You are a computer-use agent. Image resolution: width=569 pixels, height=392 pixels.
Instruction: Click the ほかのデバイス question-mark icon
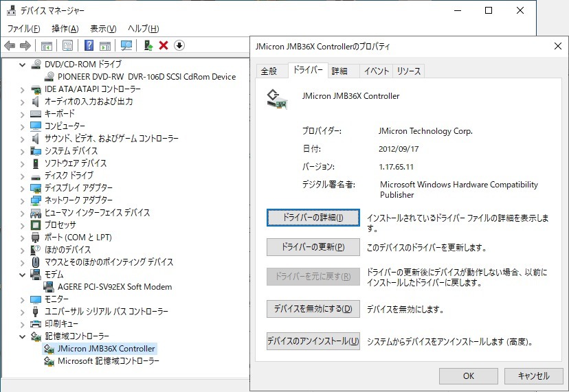point(36,250)
